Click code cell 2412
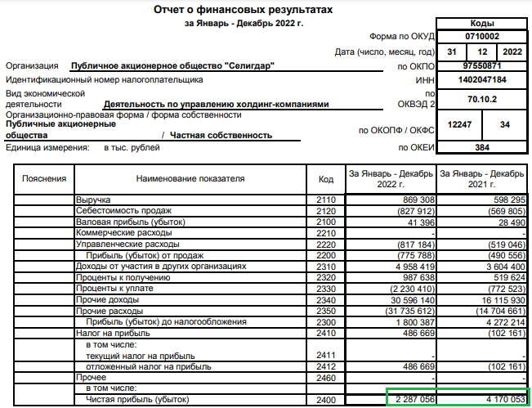 (326, 366)
